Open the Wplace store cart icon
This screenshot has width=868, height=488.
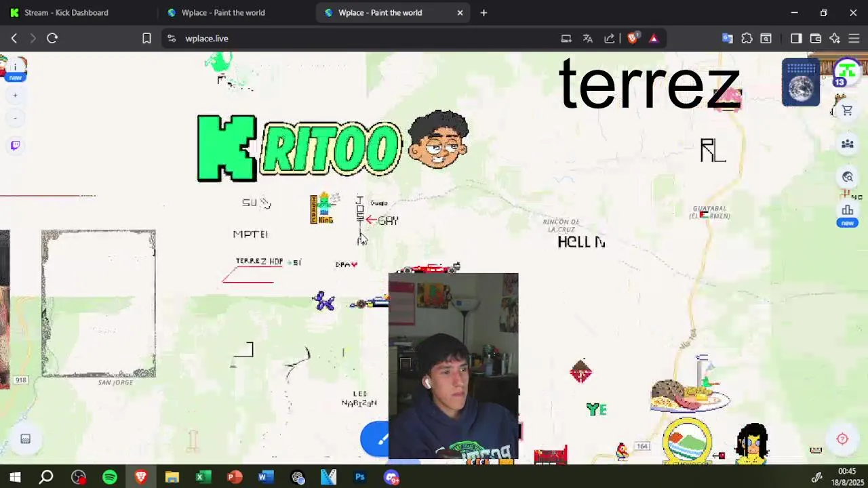tap(847, 110)
